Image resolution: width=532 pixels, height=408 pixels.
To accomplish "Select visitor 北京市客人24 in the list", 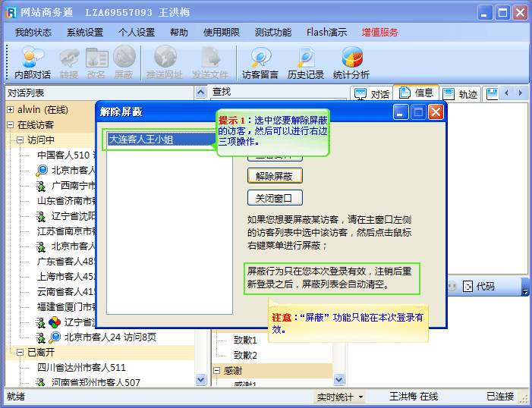I will click(110, 337).
